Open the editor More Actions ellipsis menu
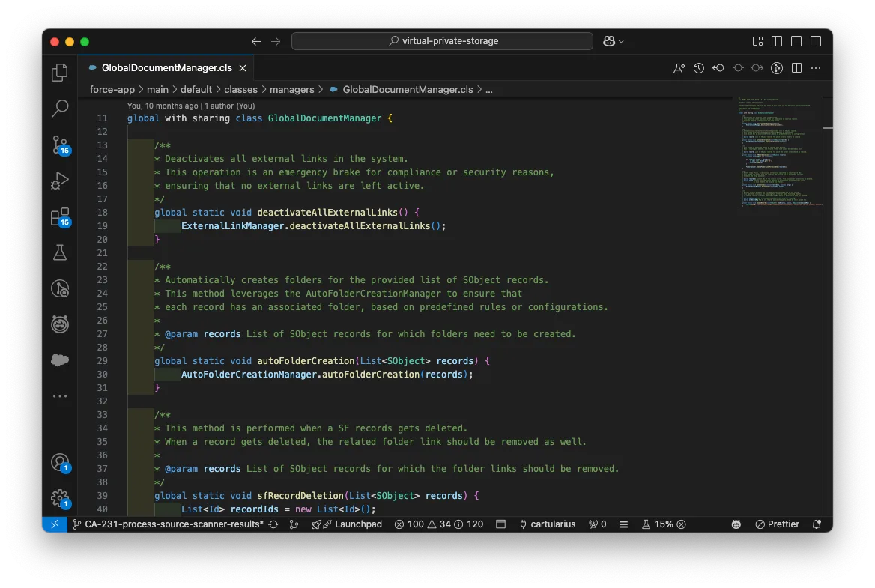875x588 pixels. tap(816, 68)
